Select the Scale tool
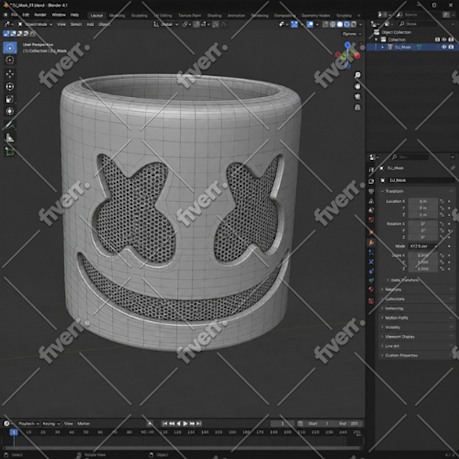Viewport: 459px width, 459px height. 10,99
